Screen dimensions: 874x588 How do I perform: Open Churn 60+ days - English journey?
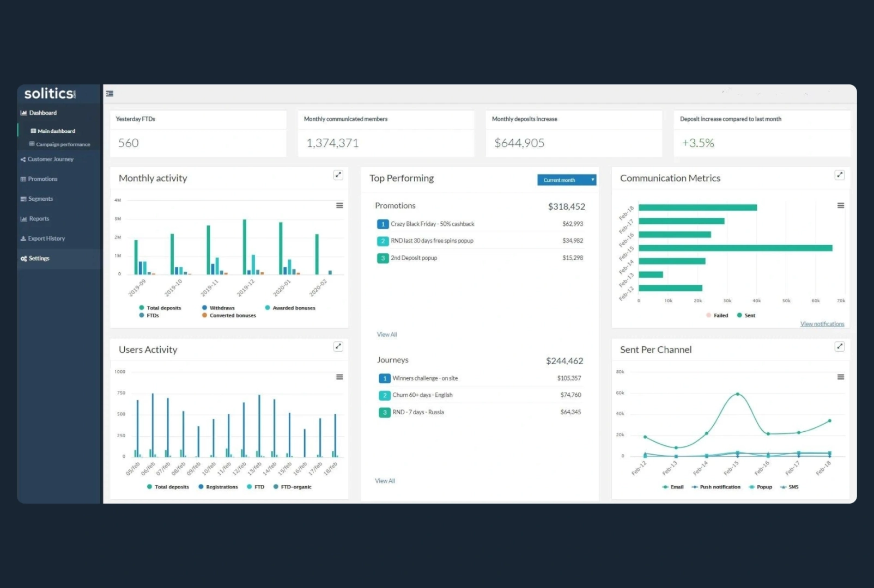click(422, 395)
